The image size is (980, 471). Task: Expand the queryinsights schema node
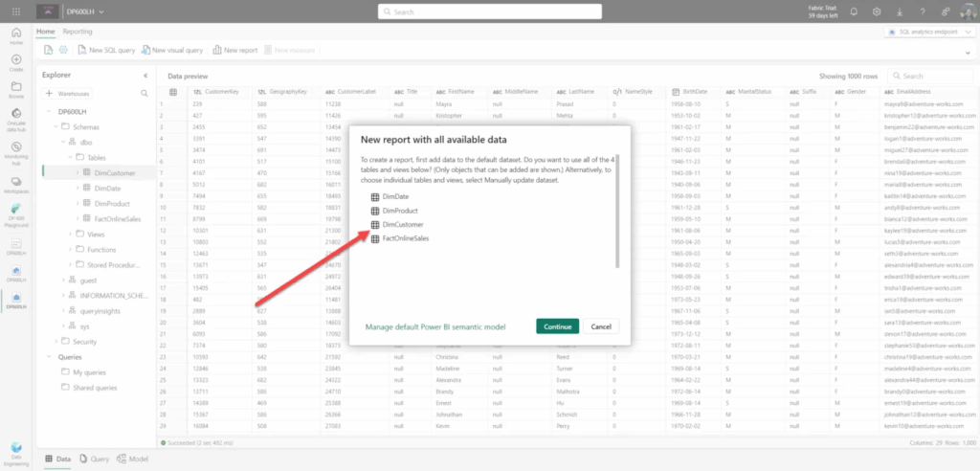(63, 311)
